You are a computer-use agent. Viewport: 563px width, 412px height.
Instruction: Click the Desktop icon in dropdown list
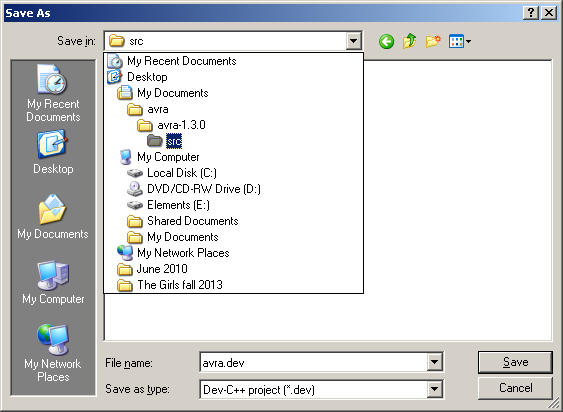115,77
